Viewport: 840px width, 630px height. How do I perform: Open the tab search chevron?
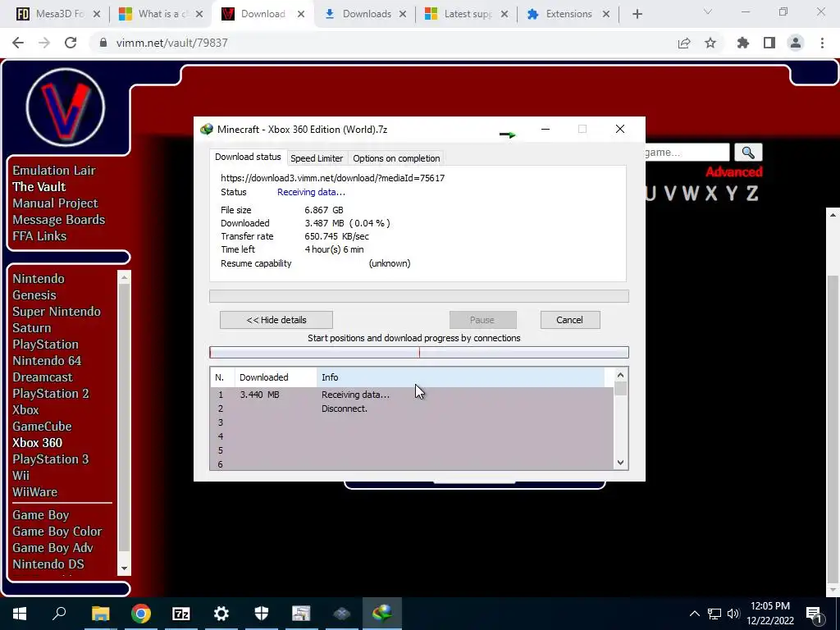click(x=708, y=11)
